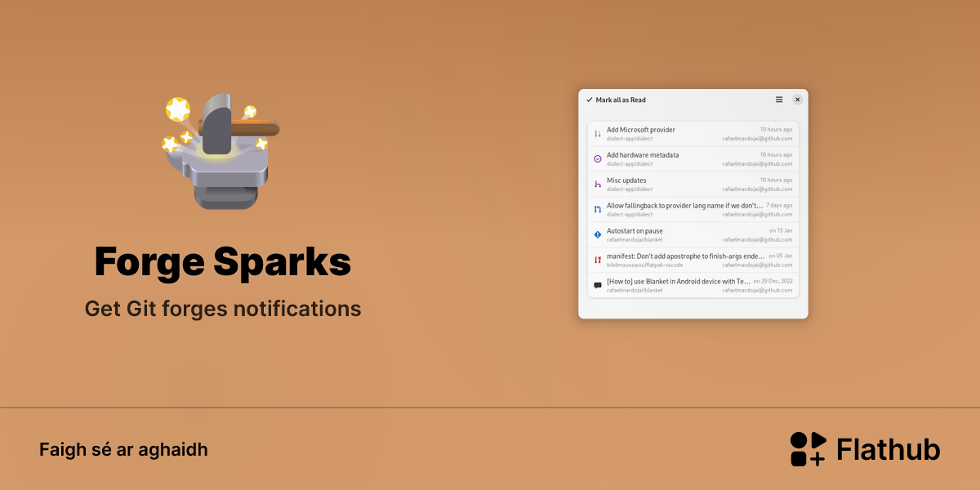Click the 'Forge Sparks' heading
This screenshot has width=980, height=490.
pyautogui.click(x=222, y=262)
